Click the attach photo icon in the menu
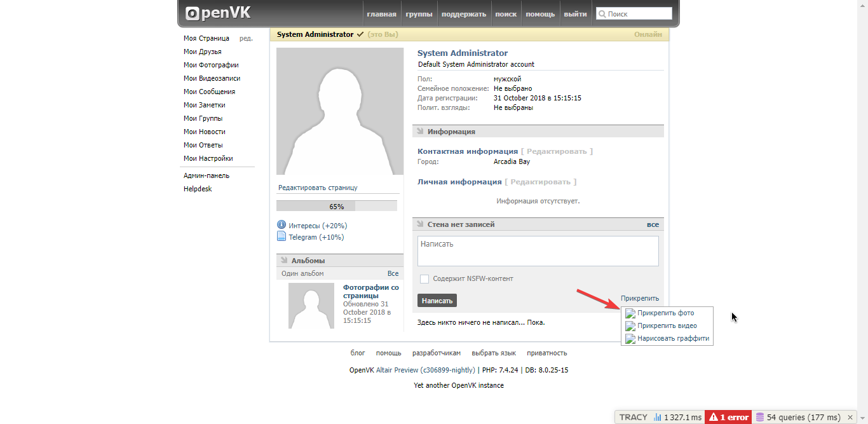Screen dimensions: 868x424 click(x=630, y=313)
